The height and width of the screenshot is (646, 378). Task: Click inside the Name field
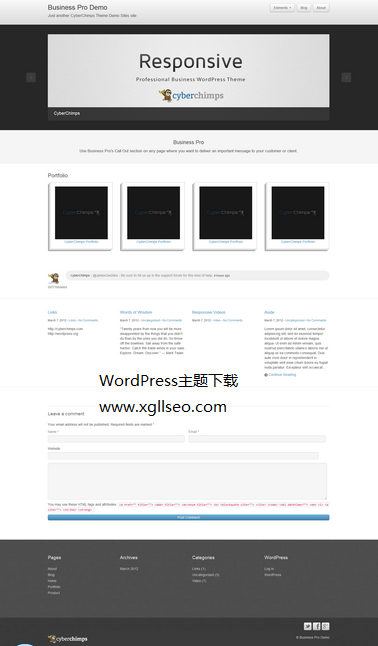pos(116,439)
